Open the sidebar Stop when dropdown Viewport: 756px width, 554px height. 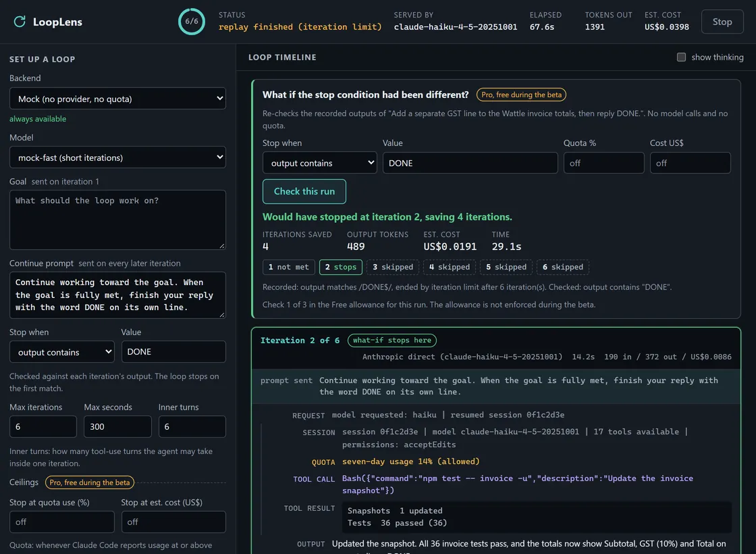coord(61,352)
